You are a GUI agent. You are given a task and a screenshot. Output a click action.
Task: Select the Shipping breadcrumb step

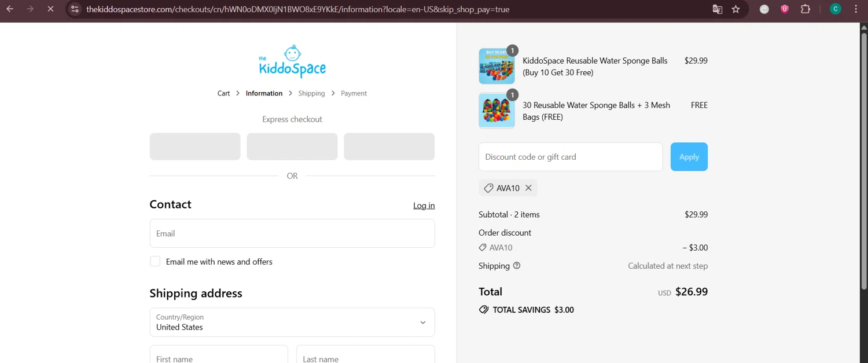[311, 93]
